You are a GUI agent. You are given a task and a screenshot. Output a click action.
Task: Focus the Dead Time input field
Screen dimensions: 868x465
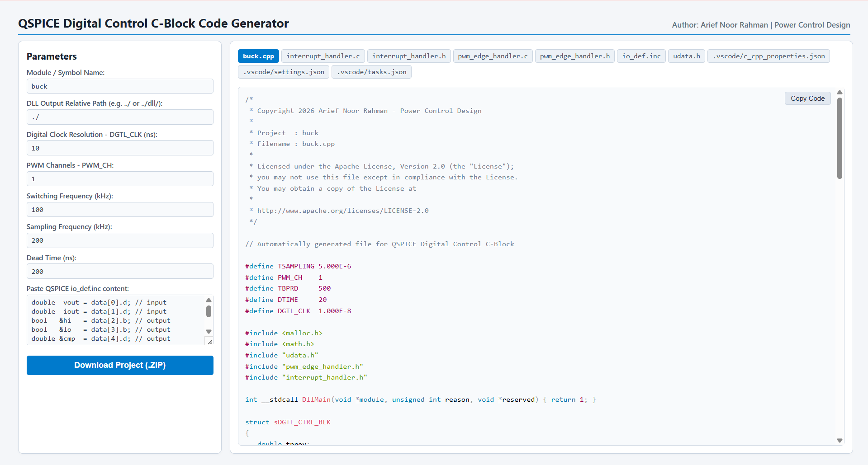click(x=120, y=271)
